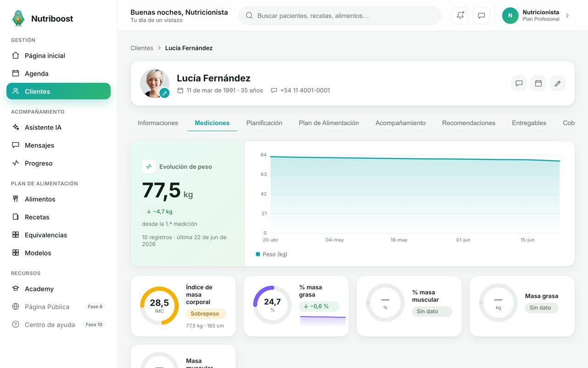Click phone number +54 11 4001-0001
Screen dimensions: 588x368
pos(305,91)
